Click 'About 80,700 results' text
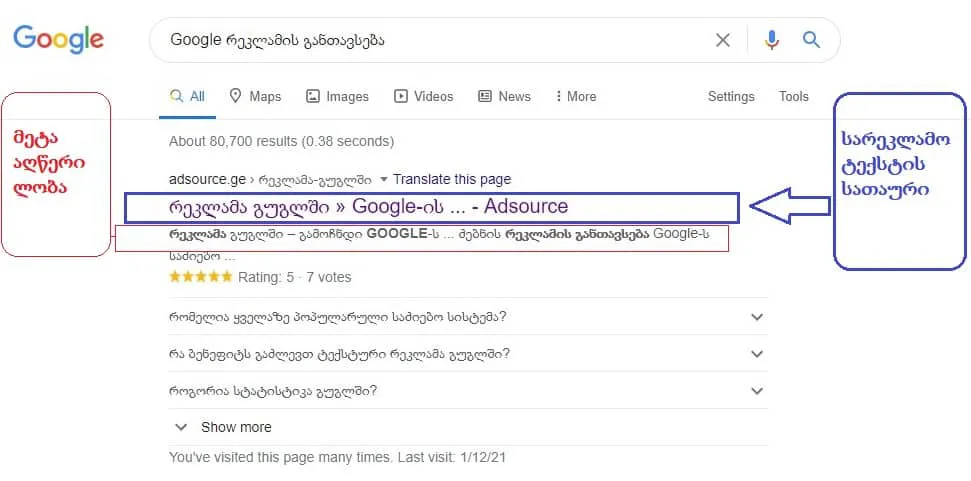 281,142
